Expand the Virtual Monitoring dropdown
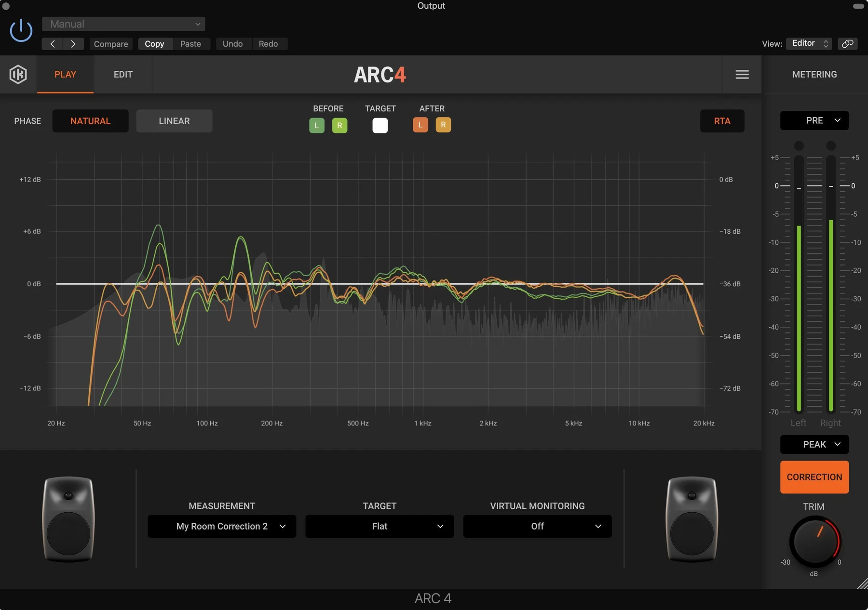The height and width of the screenshot is (610, 868). point(537,526)
